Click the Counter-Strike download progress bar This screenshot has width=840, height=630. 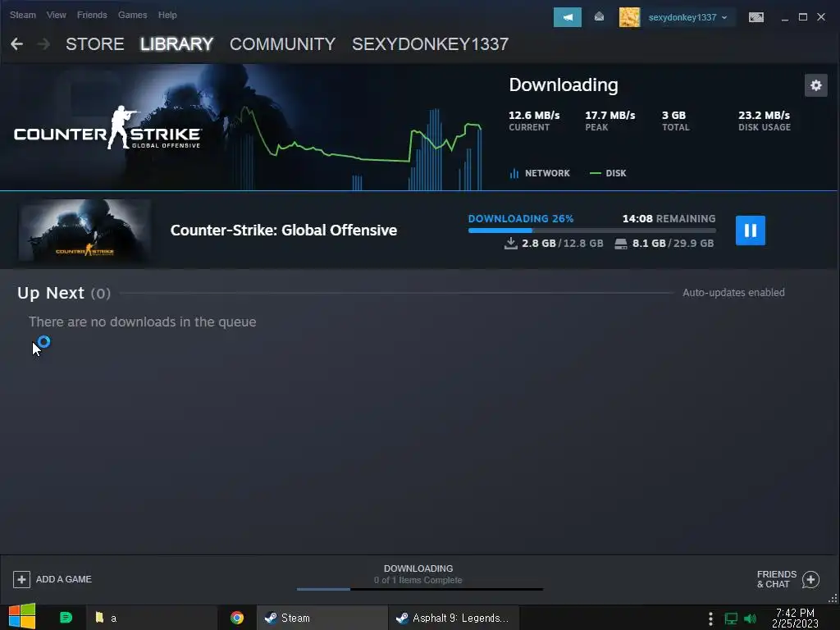pyautogui.click(x=592, y=231)
